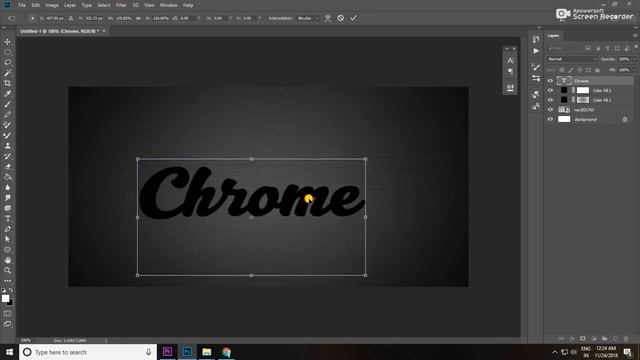Select the Chrome layer row
640x360 pixels.
(590, 81)
